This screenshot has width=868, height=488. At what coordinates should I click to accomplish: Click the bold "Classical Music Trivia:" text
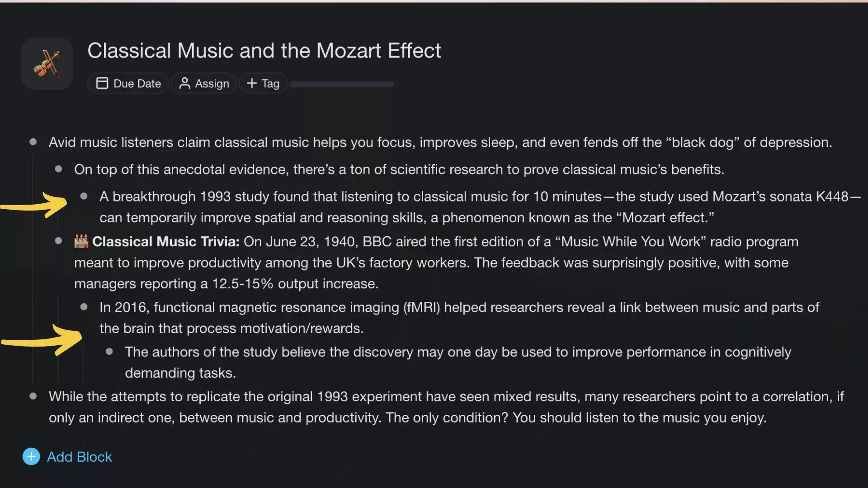pos(165,242)
